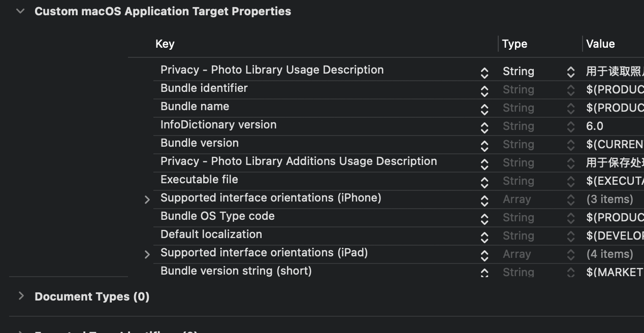Viewport: 644px width, 333px height.
Task: Click the (3 items) value for iPhone orientations
Action: tap(609, 199)
